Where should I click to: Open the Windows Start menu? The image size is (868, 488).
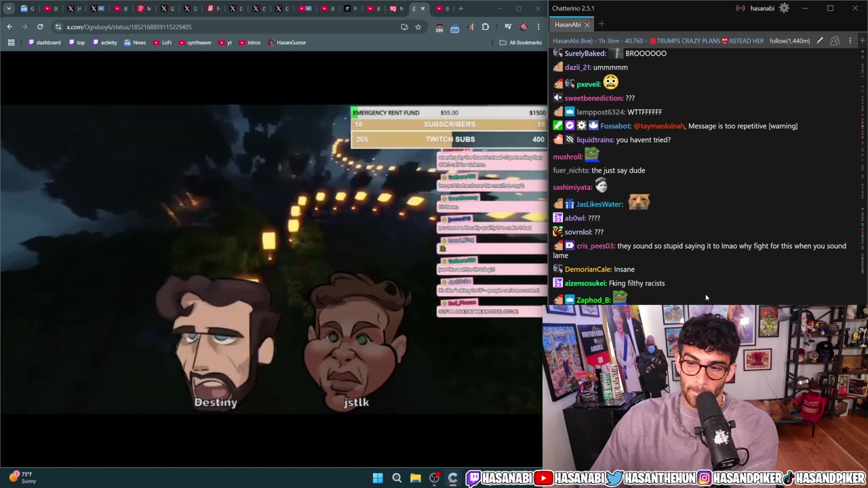point(378,478)
